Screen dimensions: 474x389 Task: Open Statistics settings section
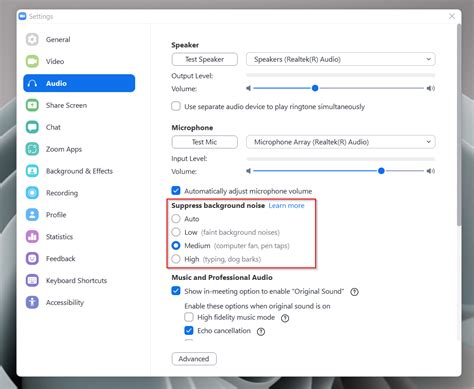point(79,237)
